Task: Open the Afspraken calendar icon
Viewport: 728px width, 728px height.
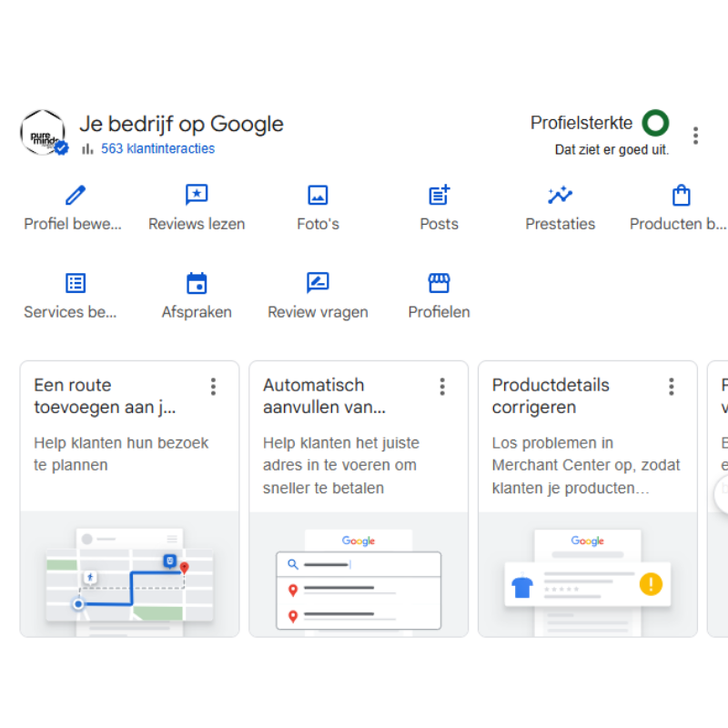Action: coord(197,283)
